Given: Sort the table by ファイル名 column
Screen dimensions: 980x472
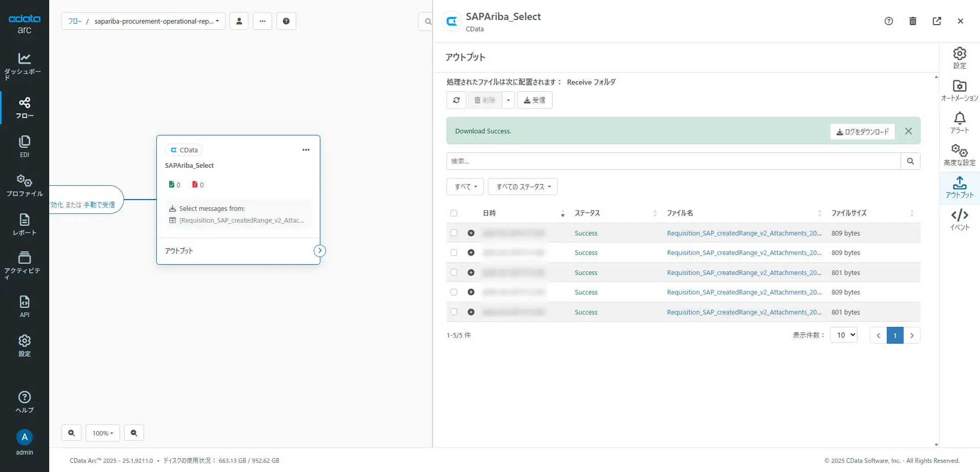Looking at the screenshot, I should 744,213.
